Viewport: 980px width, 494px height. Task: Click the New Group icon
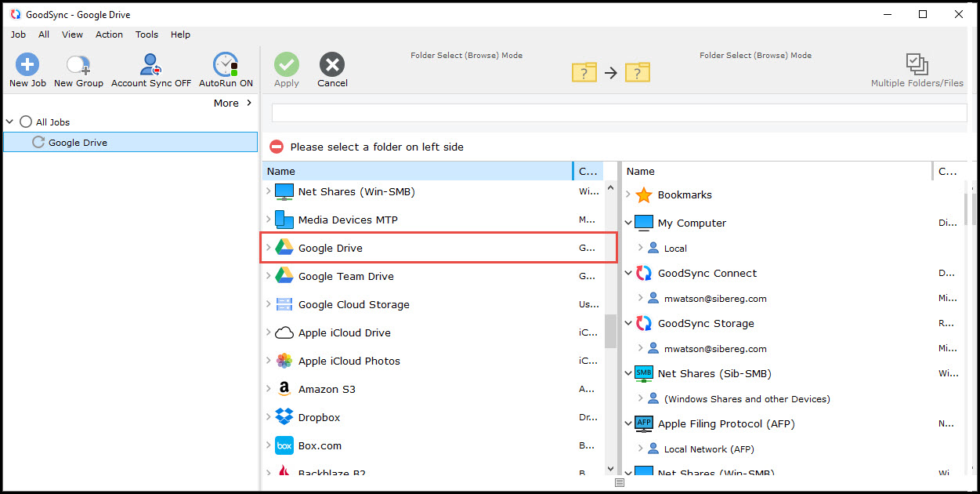pos(78,65)
